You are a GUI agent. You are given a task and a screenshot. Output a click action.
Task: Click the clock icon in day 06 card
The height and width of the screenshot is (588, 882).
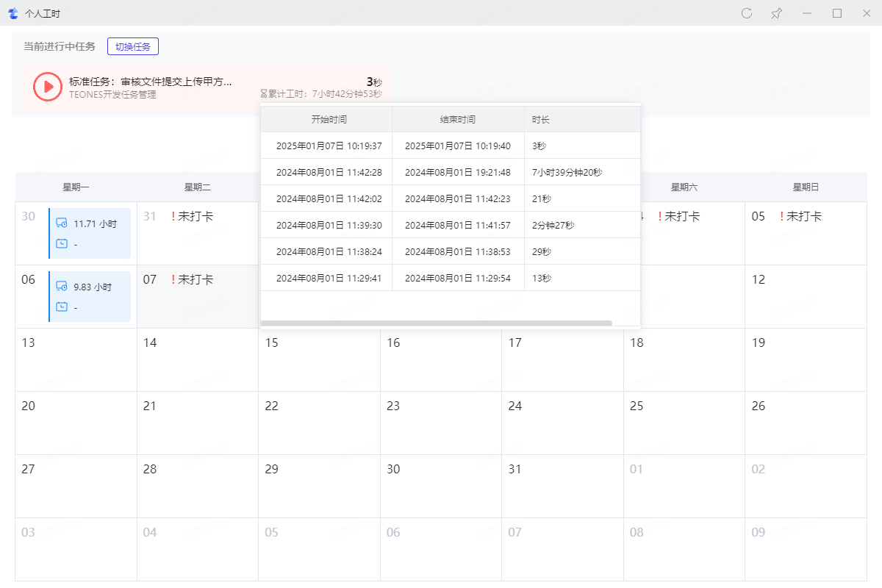62,307
